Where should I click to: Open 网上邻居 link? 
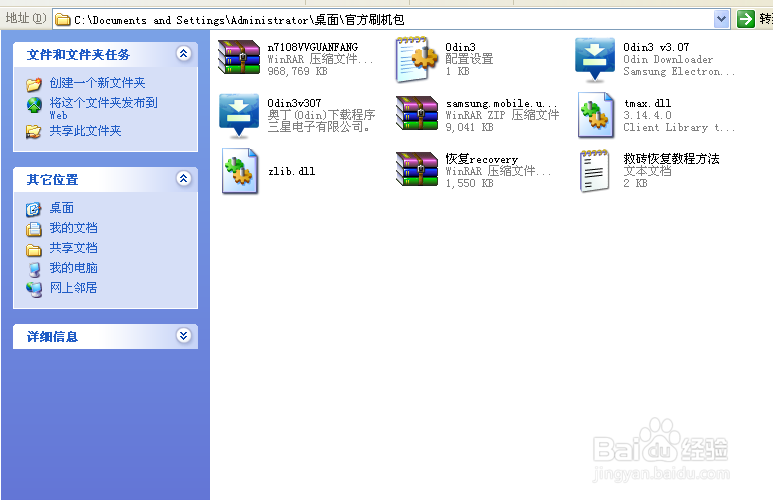(73, 287)
